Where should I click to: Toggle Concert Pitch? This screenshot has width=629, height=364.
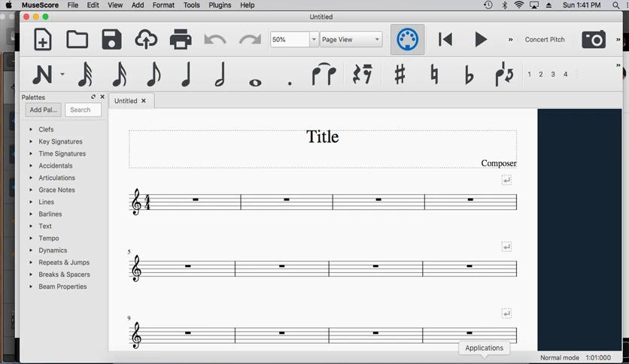point(545,39)
